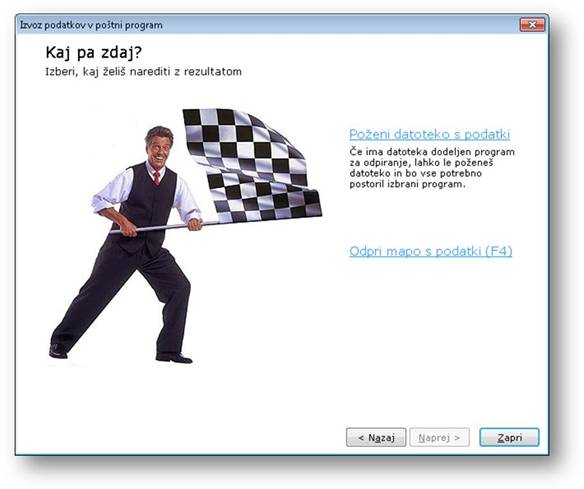
Task: Click the "Izberi, kaj želiš narediti z rezultatom" subtitle
Action: tap(143, 72)
